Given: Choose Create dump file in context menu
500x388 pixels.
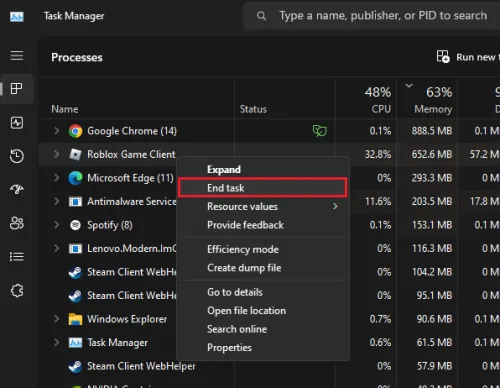Looking at the screenshot, I should point(263,268).
